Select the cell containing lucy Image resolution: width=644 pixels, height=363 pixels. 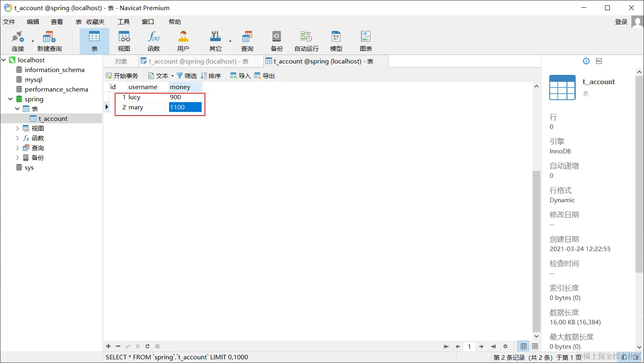[148, 97]
